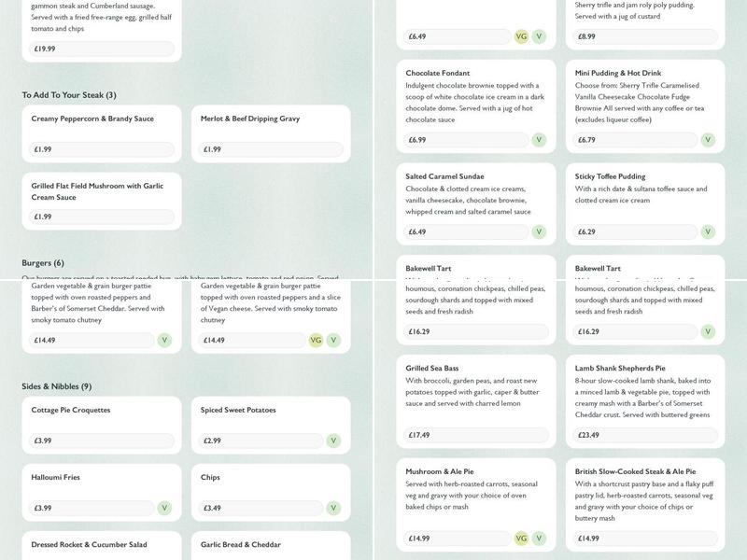Click the V badge beside Mushroom & Ale Pie's VG
Screen dimensions: 747x560
click(539, 539)
